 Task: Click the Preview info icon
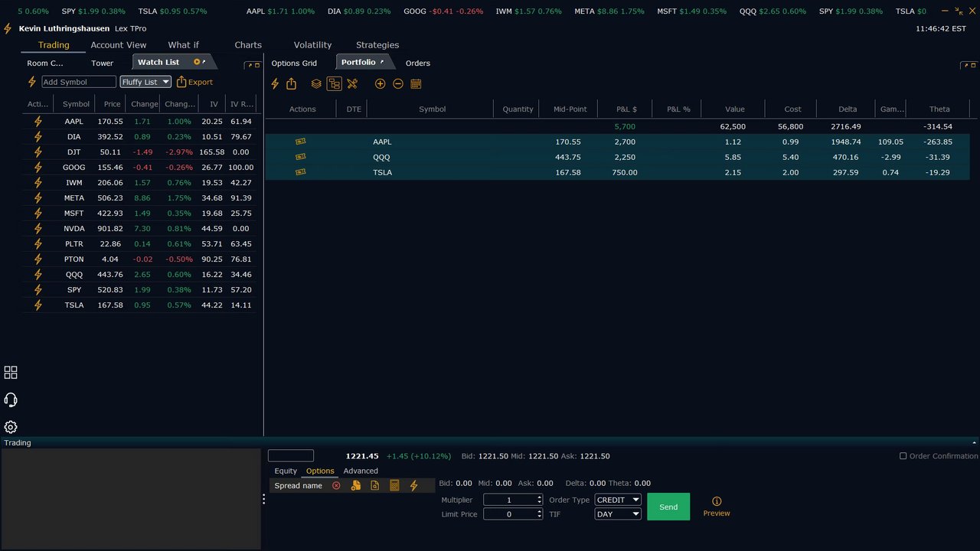(x=717, y=501)
